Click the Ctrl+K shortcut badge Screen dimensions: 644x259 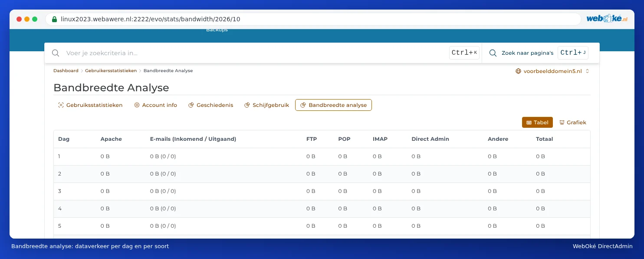(464, 53)
